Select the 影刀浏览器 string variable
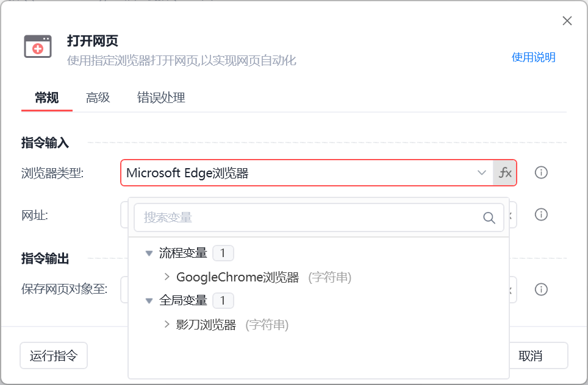The height and width of the screenshot is (385, 588). coord(206,325)
